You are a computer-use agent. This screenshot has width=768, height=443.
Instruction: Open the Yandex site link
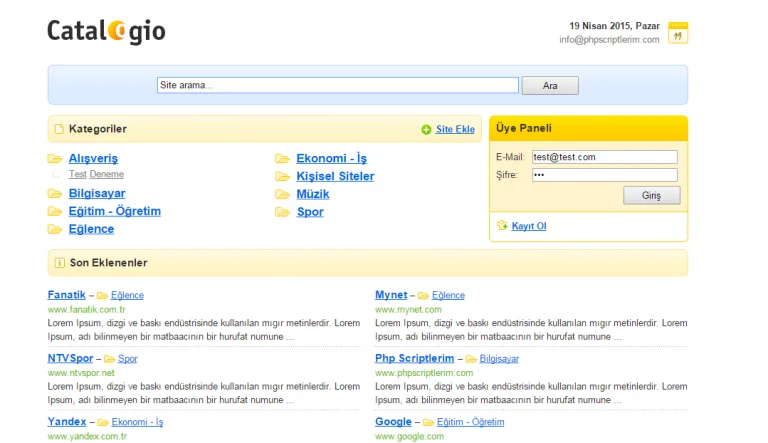(67, 422)
